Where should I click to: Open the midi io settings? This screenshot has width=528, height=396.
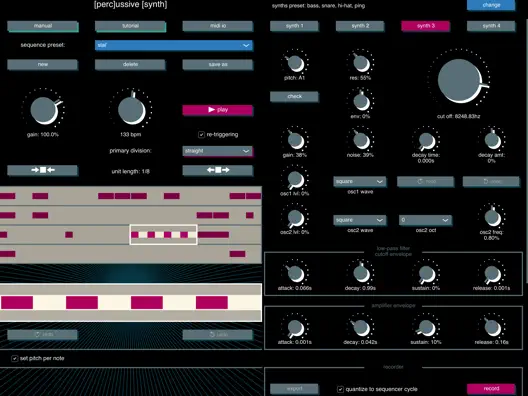click(218, 26)
